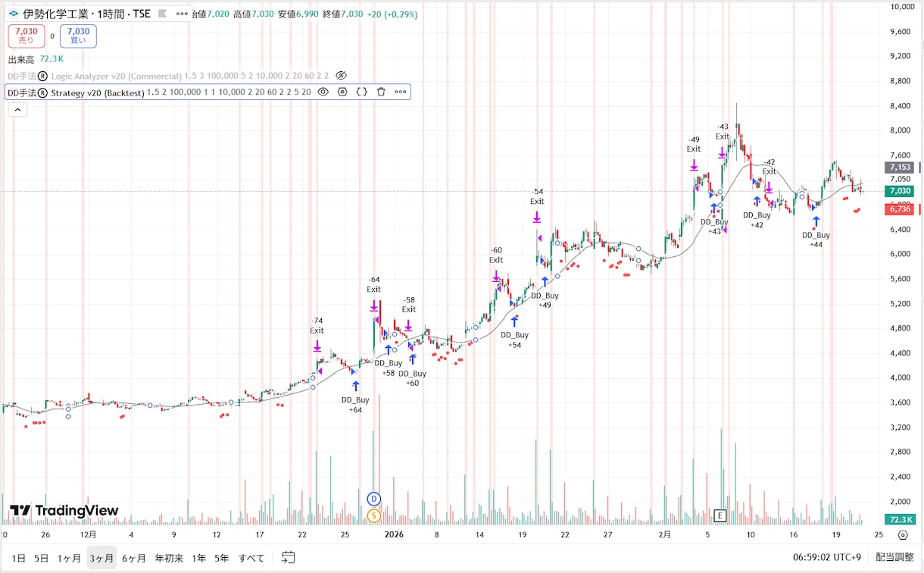Click the 出来高 volume legend label
This screenshot has width=924, height=573.
coord(21,59)
